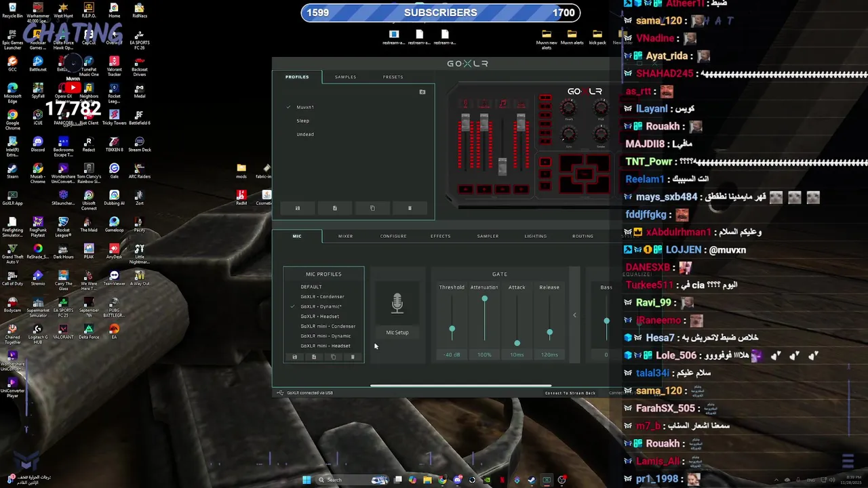Image resolution: width=868 pixels, height=488 pixels.
Task: Adjust the Gate Attenuation slider
Action: click(484, 299)
